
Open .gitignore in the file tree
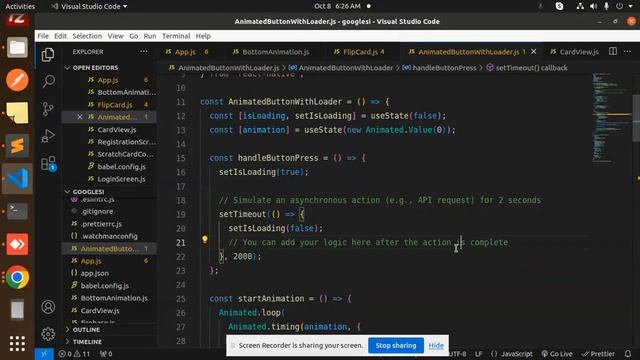click(x=97, y=211)
